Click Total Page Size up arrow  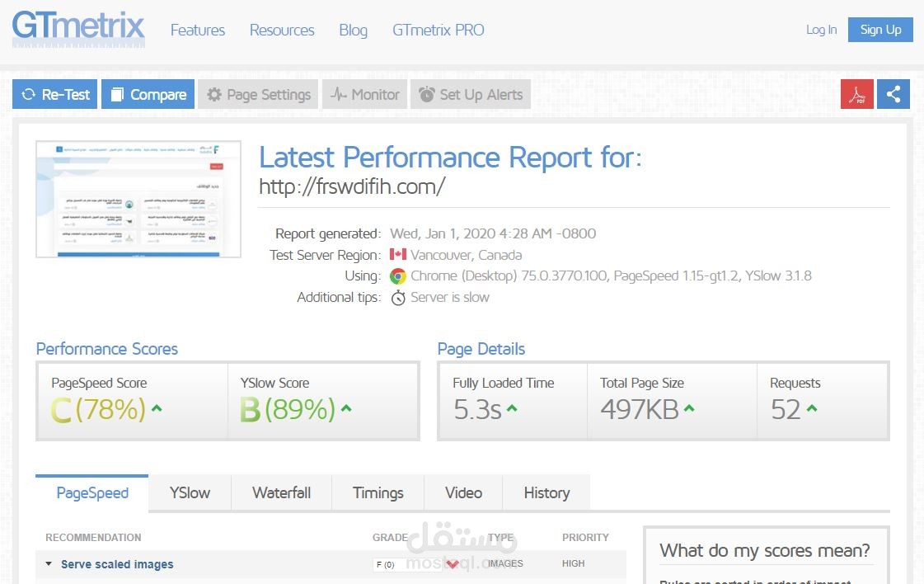(x=689, y=407)
